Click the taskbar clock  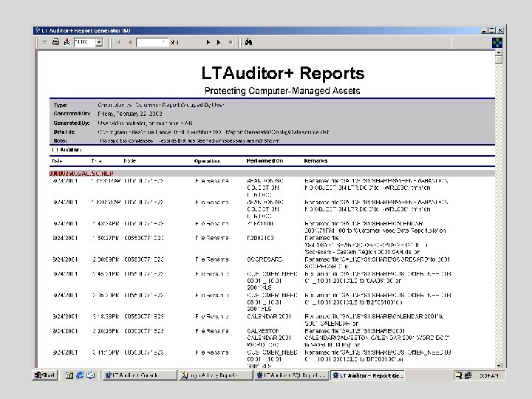click(x=488, y=375)
